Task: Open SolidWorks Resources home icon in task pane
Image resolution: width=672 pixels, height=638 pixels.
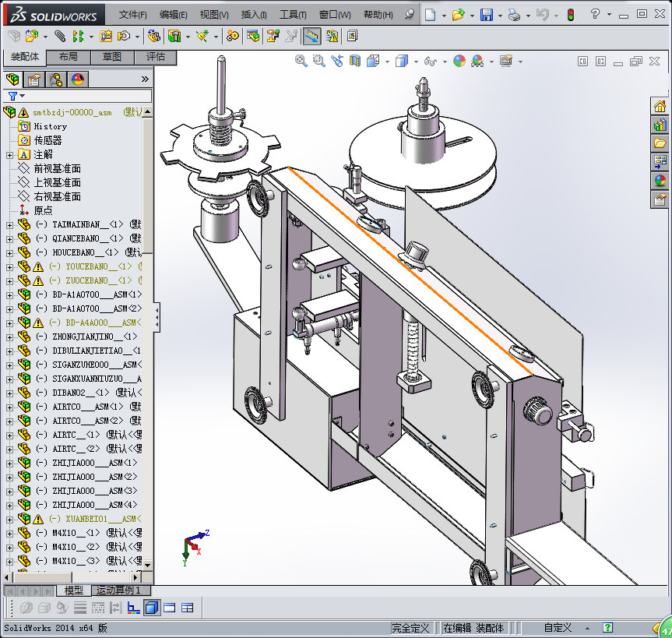Action: [660, 108]
